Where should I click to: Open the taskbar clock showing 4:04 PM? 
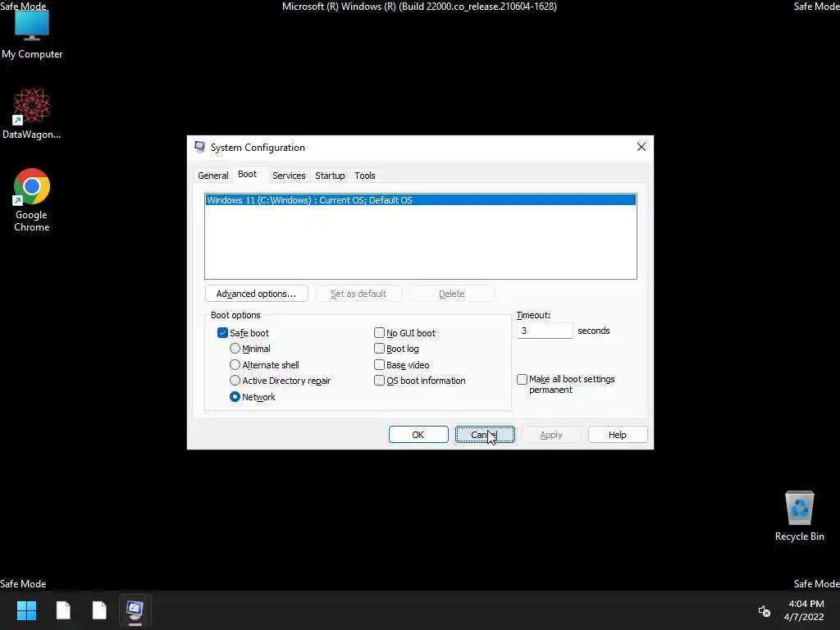(x=804, y=610)
